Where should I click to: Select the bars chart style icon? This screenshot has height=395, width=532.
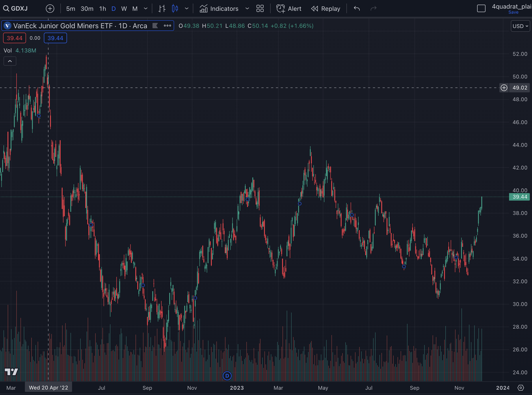coord(162,9)
